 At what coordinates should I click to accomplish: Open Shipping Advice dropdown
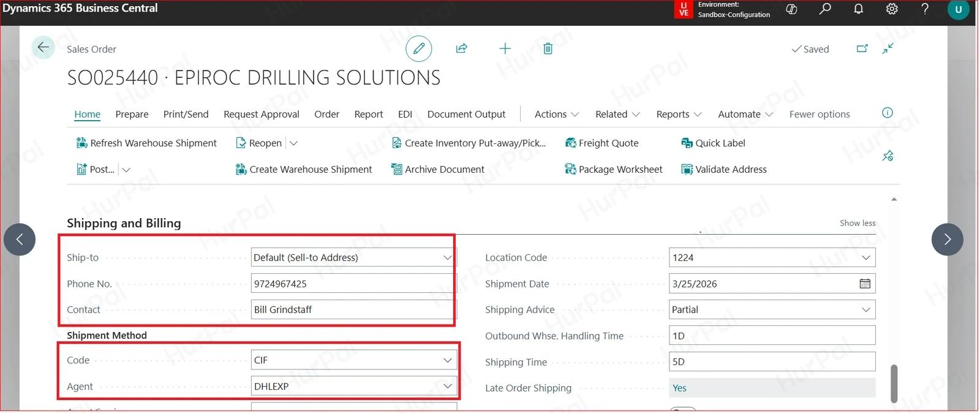[x=866, y=309]
